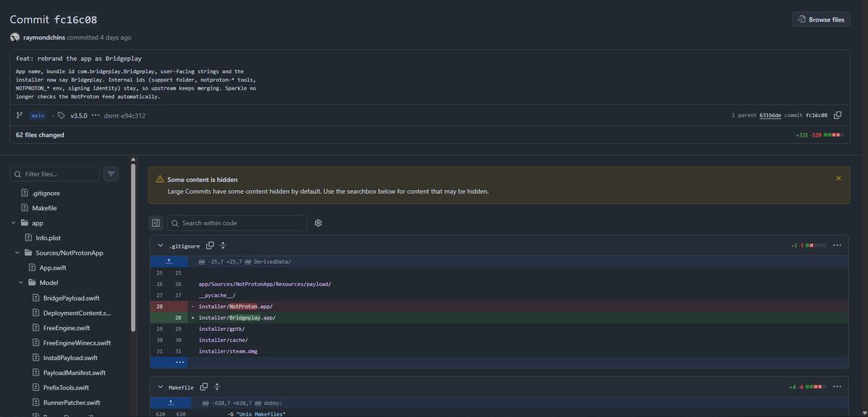Open RunnerPatcher.swift in the tree

click(72, 403)
